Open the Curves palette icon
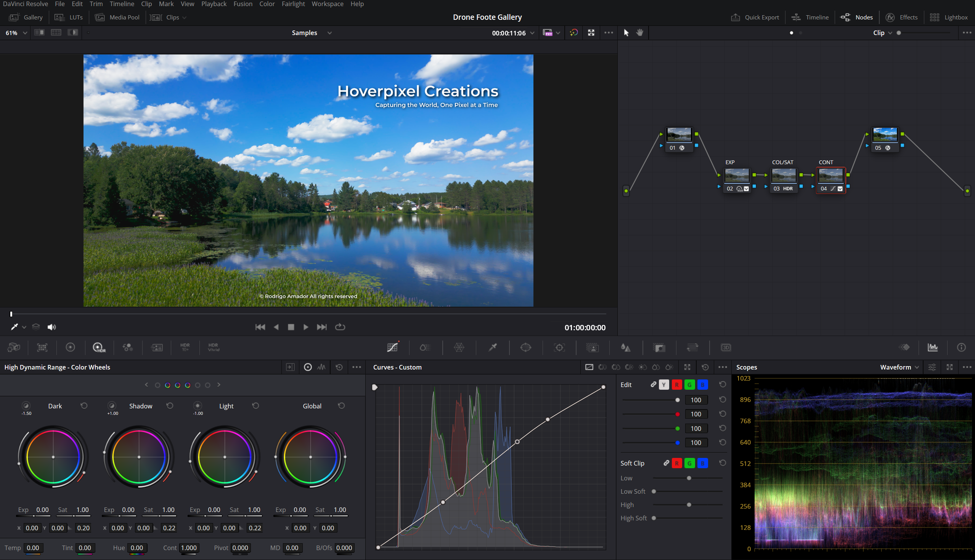The image size is (975, 560). (x=392, y=347)
